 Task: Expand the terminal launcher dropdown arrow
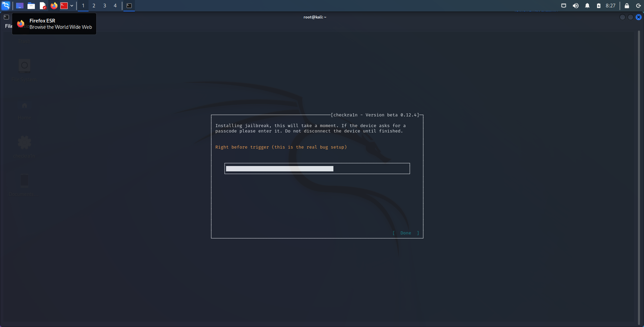click(x=72, y=6)
